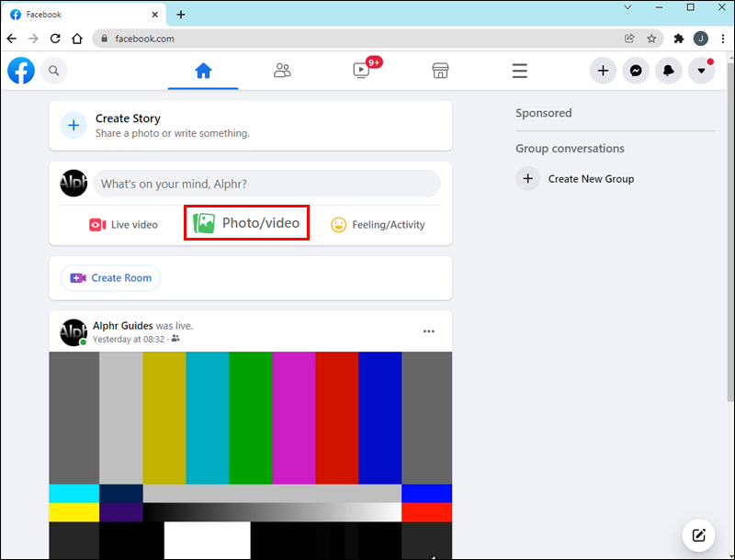
Task: Open the account dropdown arrow
Action: click(x=700, y=71)
